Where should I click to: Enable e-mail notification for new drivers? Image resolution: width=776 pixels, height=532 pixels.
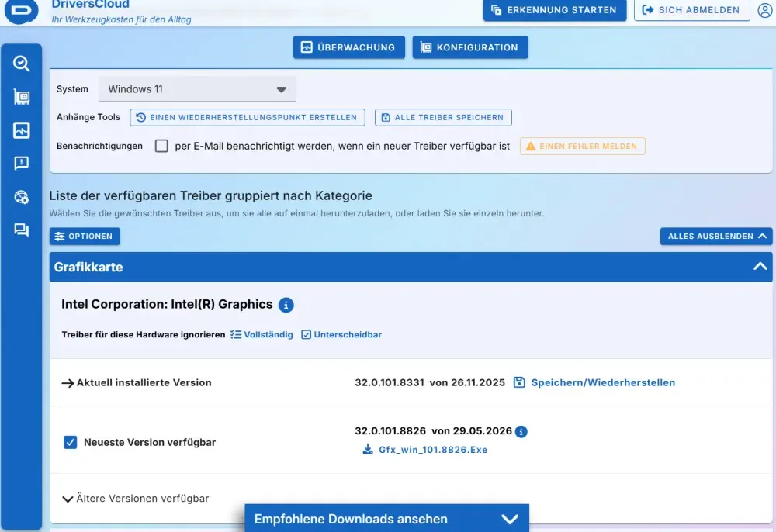(161, 146)
